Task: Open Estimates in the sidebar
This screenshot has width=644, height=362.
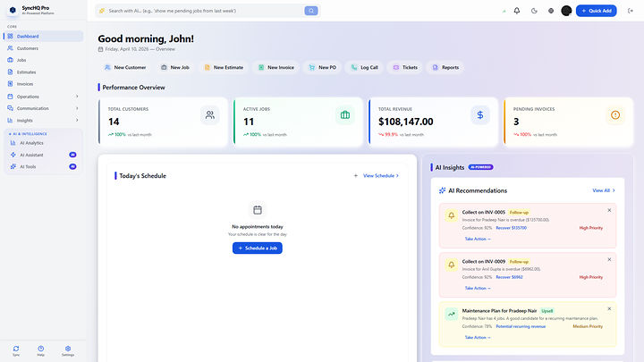Action: coord(44,72)
